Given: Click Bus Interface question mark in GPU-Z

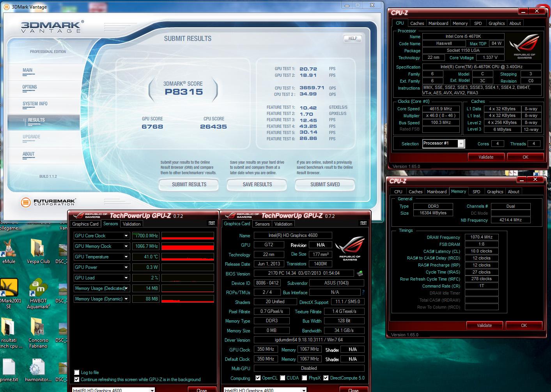Looking at the screenshot, I should (363, 292).
